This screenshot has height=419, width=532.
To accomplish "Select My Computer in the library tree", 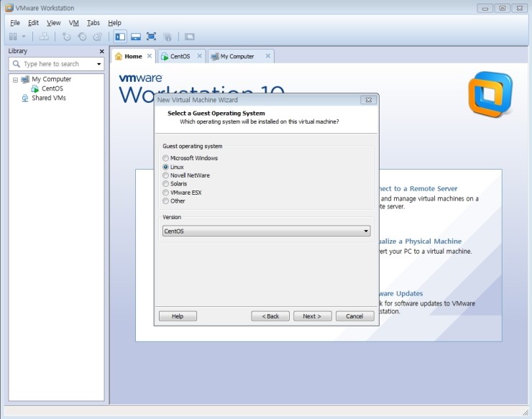I will coord(52,79).
